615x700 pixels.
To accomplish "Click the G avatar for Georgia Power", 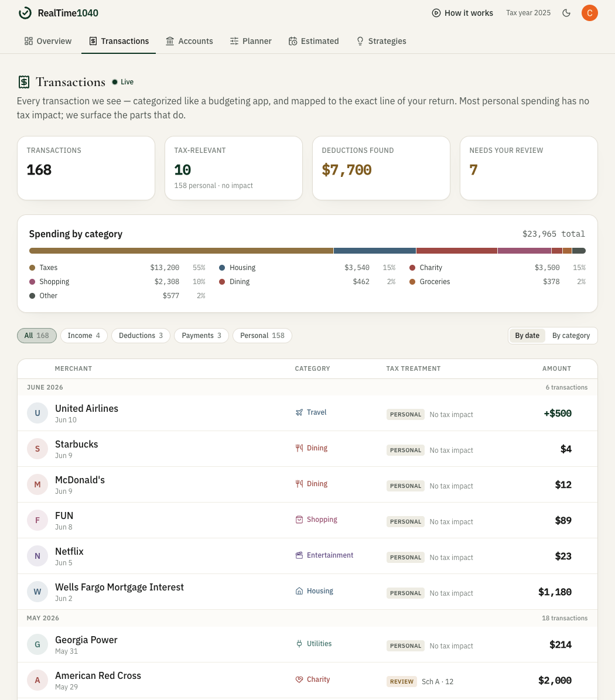I will [x=37, y=644].
